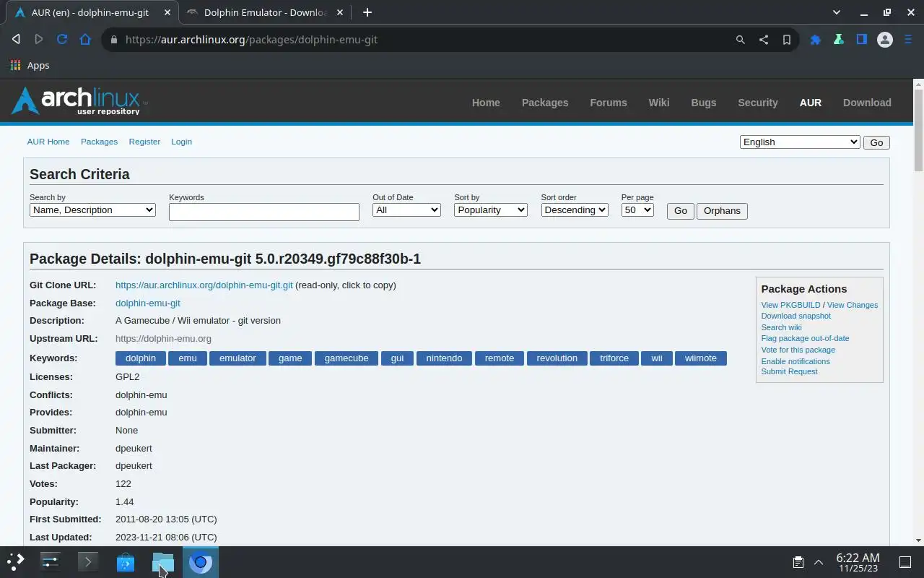Viewport: 924px width, 578px height.
Task: Click Go button beside Per page
Action: coord(680,211)
